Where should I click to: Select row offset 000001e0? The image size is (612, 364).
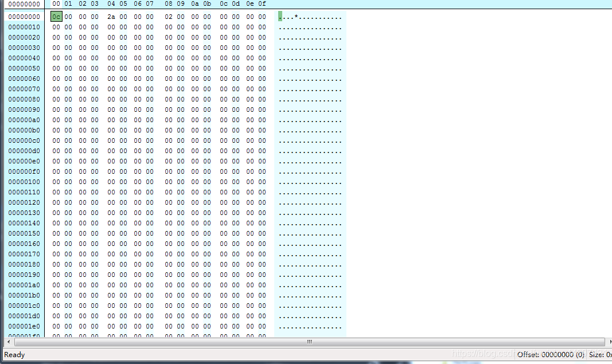(x=24, y=326)
